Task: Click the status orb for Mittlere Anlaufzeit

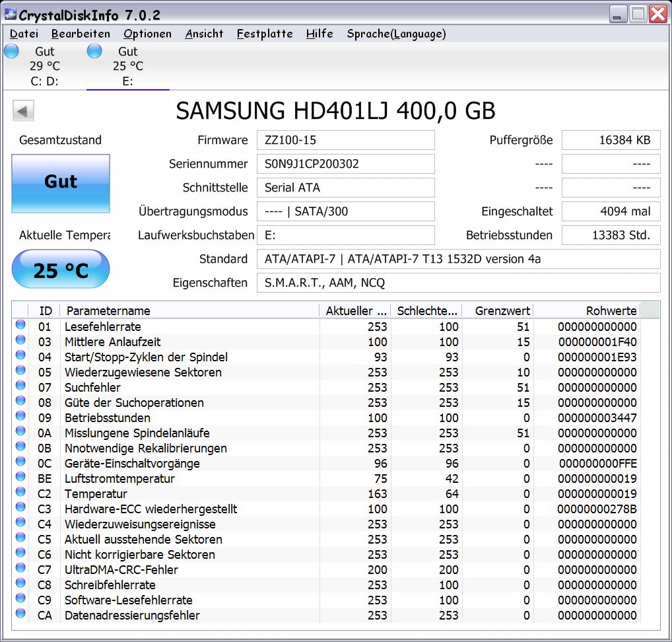Action: point(20,340)
